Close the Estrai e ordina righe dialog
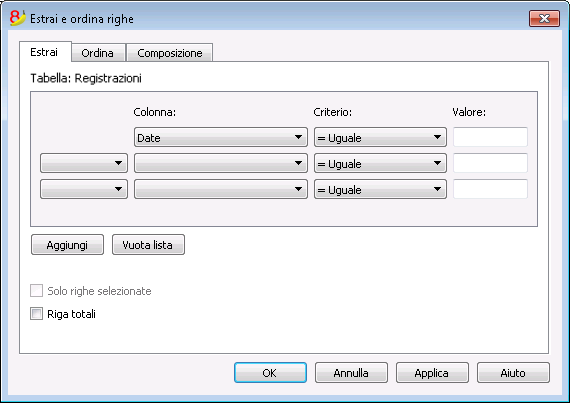Image resolution: width=570 pixels, height=403 pixels. [544, 19]
